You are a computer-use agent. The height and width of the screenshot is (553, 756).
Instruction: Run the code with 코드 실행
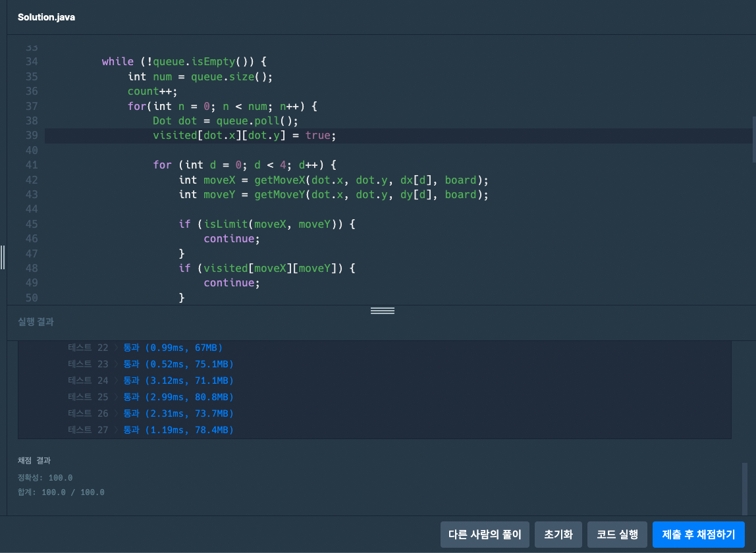[x=617, y=534]
